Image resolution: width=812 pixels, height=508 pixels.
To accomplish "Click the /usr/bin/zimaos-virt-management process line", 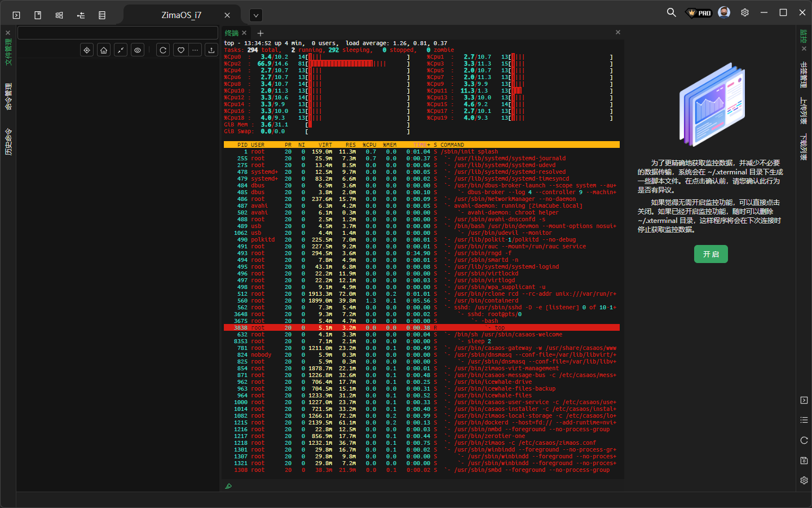I will 422,368.
